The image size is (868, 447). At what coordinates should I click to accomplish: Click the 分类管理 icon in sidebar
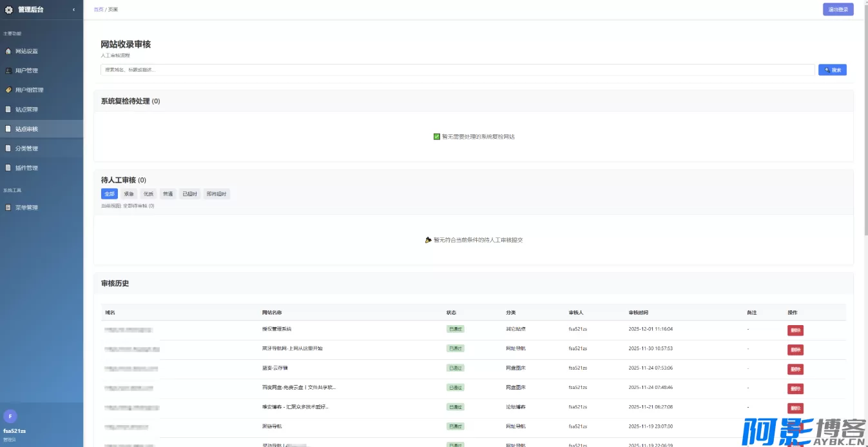(8, 148)
